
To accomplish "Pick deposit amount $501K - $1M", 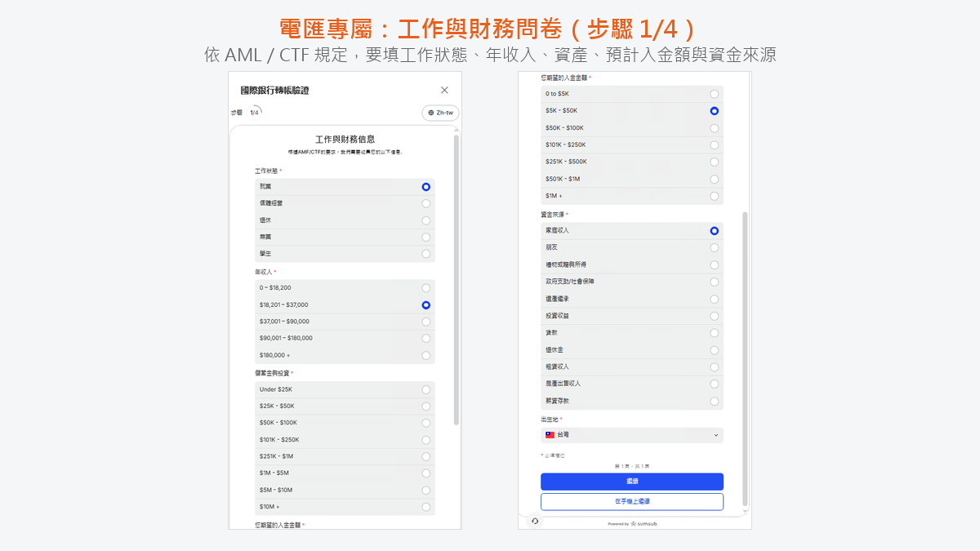I will click(632, 179).
